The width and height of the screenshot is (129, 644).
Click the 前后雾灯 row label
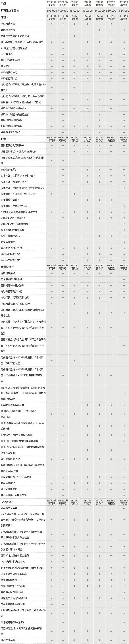coord(5,66)
